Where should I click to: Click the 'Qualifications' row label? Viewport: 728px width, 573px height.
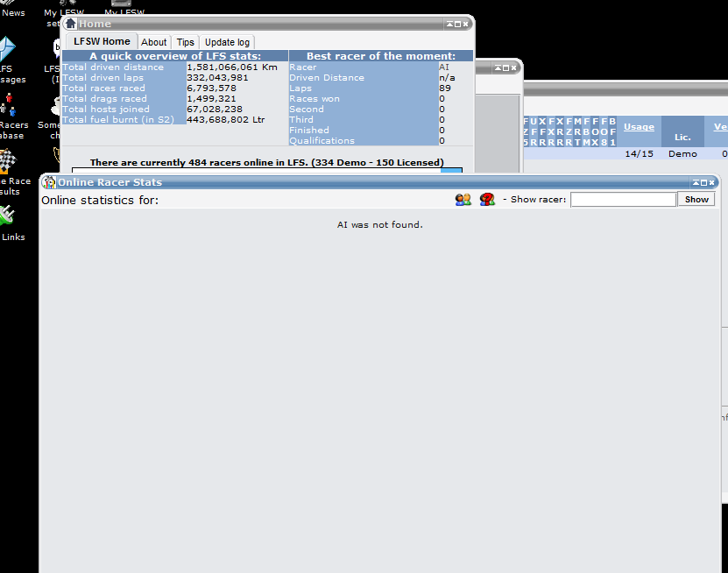click(x=322, y=141)
